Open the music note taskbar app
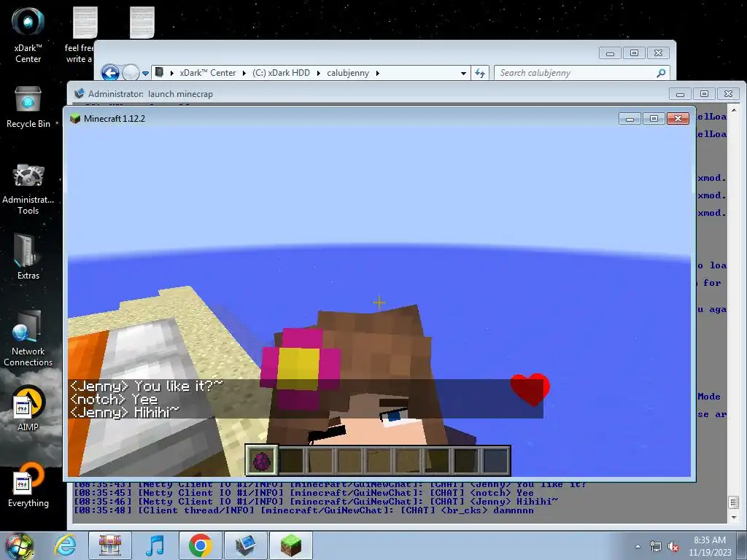The height and width of the screenshot is (560, 747). point(155,545)
